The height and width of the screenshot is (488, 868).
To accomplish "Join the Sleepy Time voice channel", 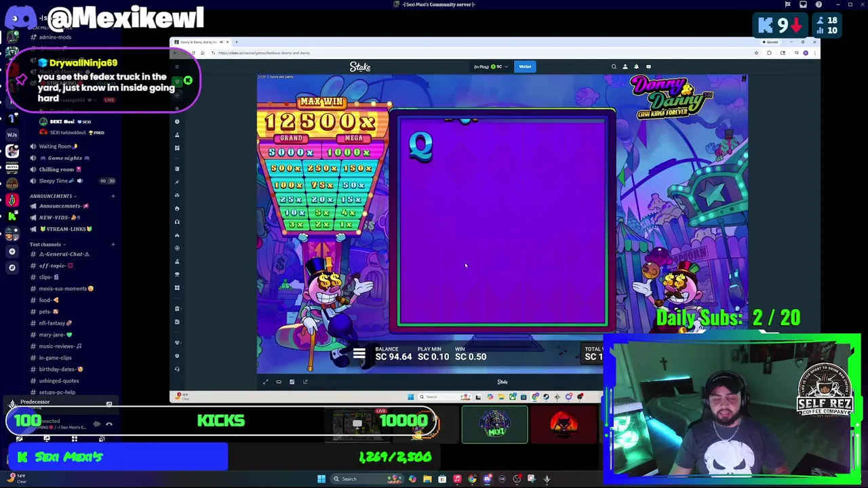I will (x=54, y=181).
